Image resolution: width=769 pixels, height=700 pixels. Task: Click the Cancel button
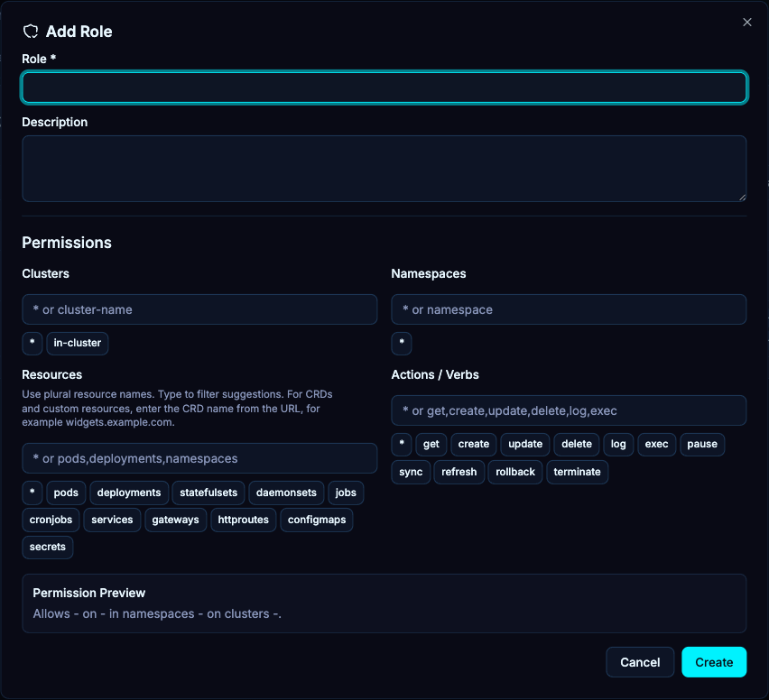coord(640,662)
